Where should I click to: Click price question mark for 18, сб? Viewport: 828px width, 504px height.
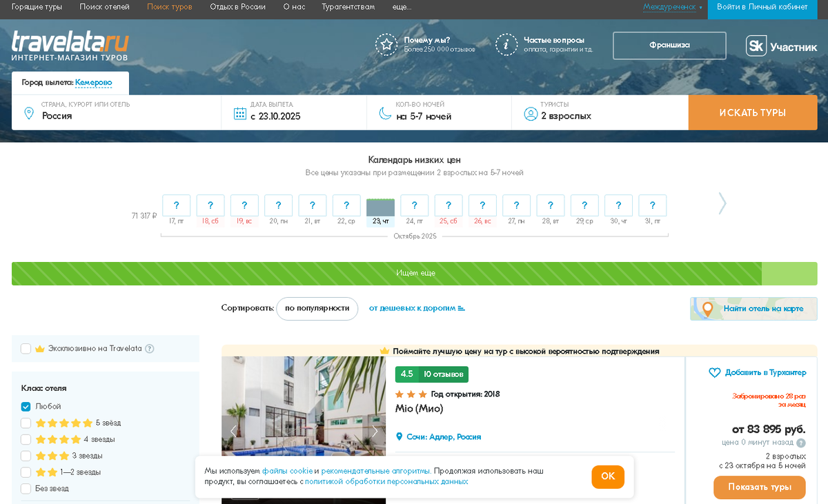pos(210,205)
